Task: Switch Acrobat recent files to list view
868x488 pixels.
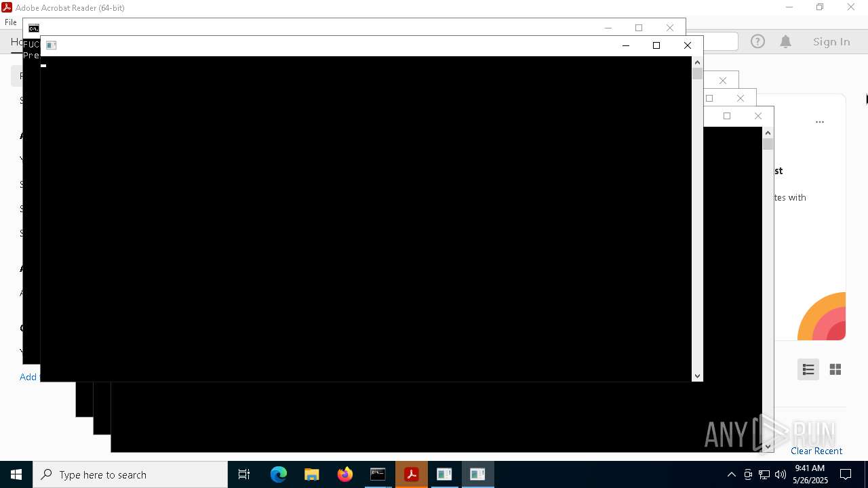Action: (x=808, y=369)
